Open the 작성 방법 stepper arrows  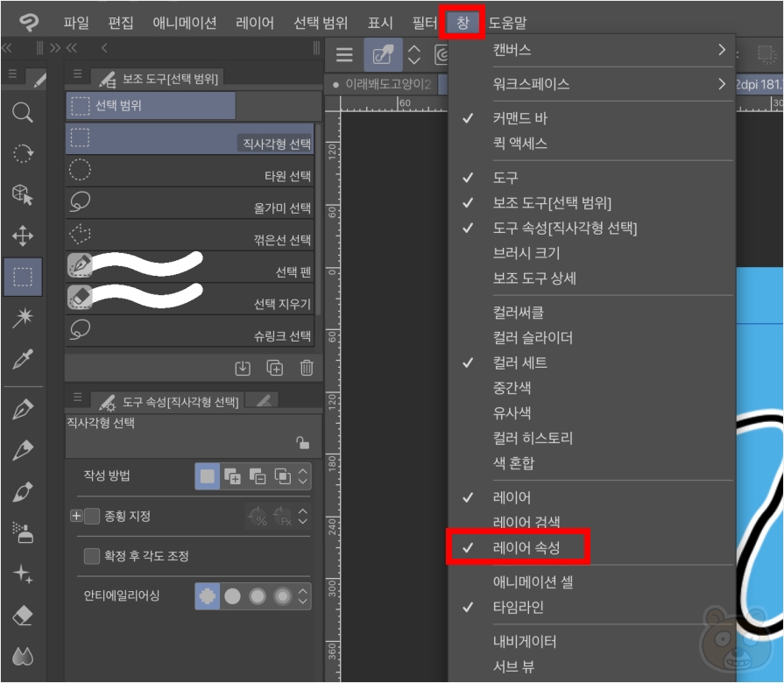coord(302,476)
